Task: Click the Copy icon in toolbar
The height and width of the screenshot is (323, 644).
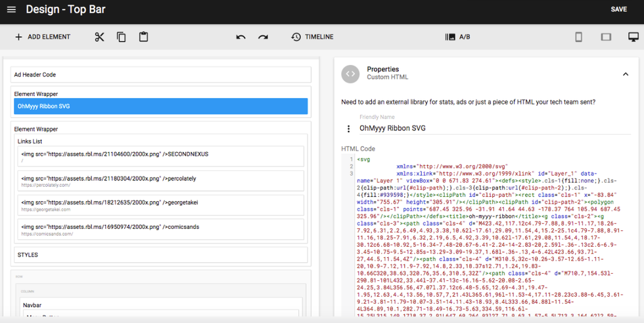Action: (122, 37)
